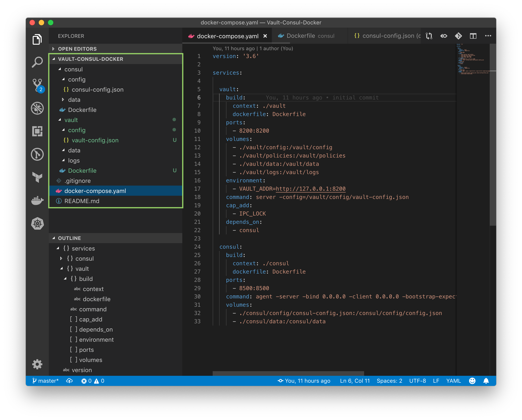Collapse the config folder under consul
The width and height of the screenshot is (522, 420).
pos(116,79)
